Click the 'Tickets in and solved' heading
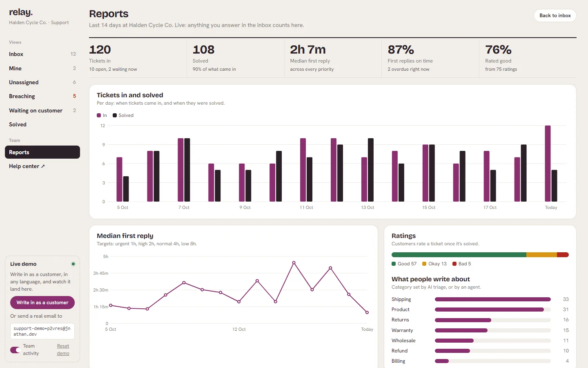This screenshot has height=368, width=588. tap(130, 95)
